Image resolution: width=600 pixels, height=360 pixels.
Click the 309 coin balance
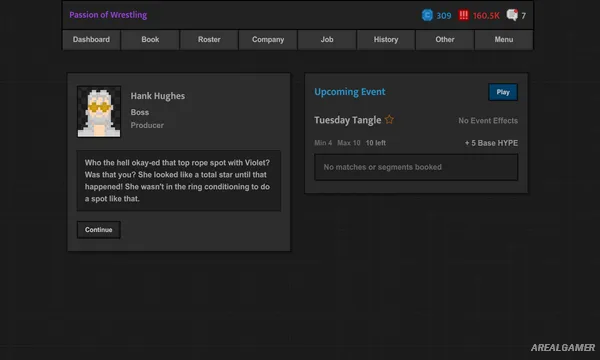(x=444, y=16)
